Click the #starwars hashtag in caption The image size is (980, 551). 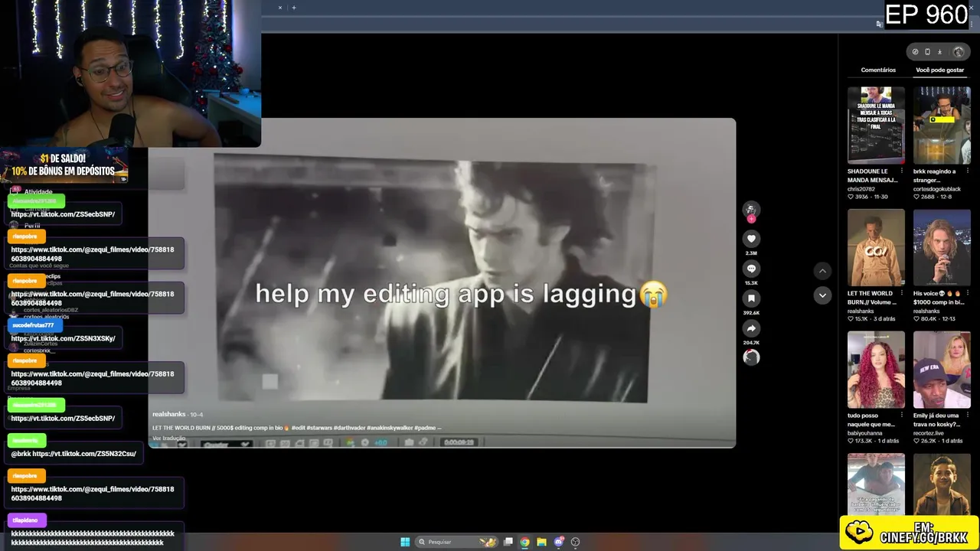[319, 428]
